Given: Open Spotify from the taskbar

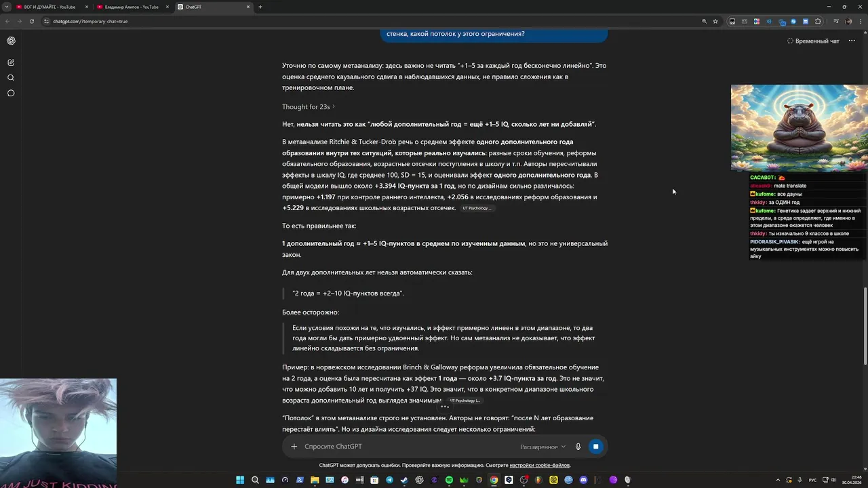Looking at the screenshot, I should click(x=449, y=480).
